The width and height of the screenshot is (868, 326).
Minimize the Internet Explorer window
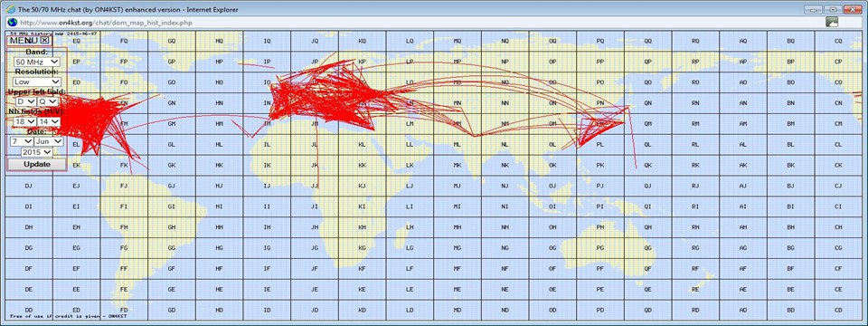(813, 9)
